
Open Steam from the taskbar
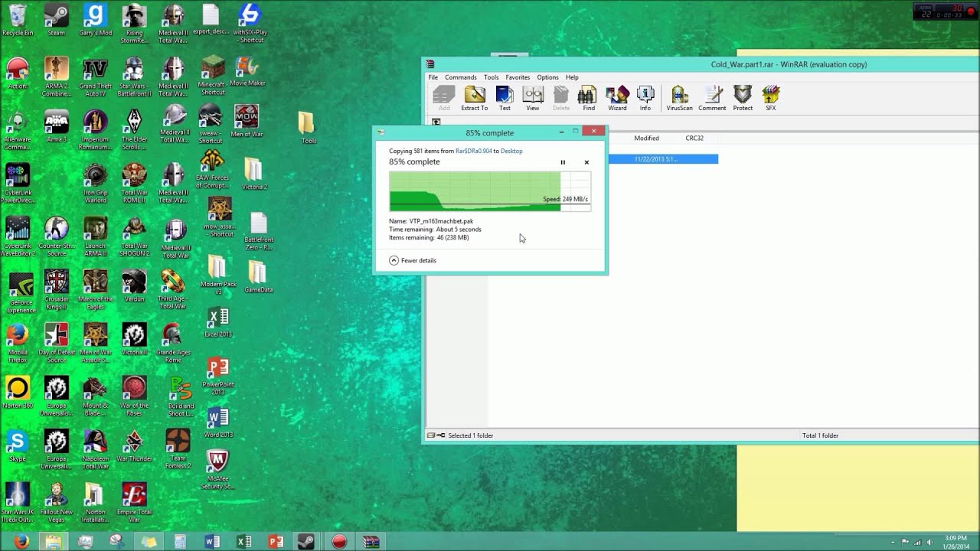point(306,541)
